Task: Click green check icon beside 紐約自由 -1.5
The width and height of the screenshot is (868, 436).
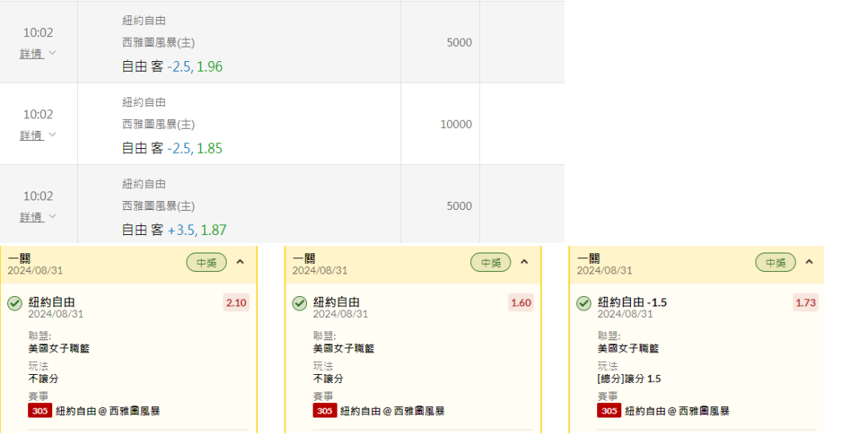Action: click(583, 303)
